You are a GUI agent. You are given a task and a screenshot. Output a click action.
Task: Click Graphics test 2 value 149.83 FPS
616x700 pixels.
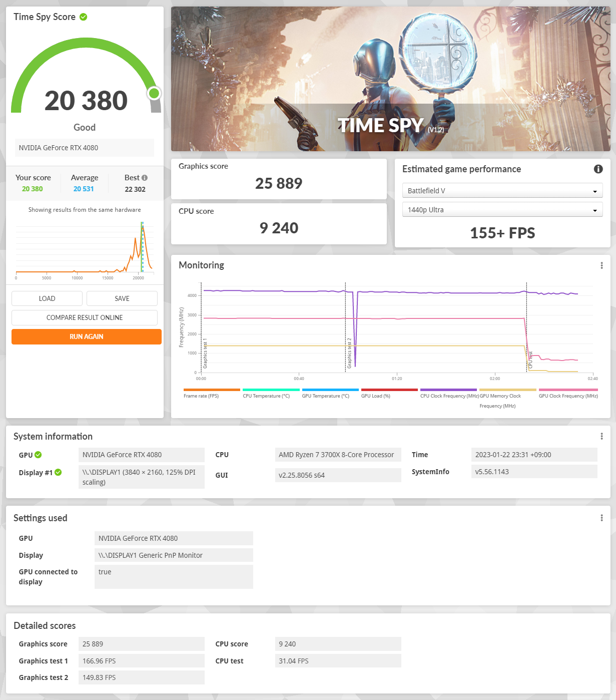coord(142,677)
